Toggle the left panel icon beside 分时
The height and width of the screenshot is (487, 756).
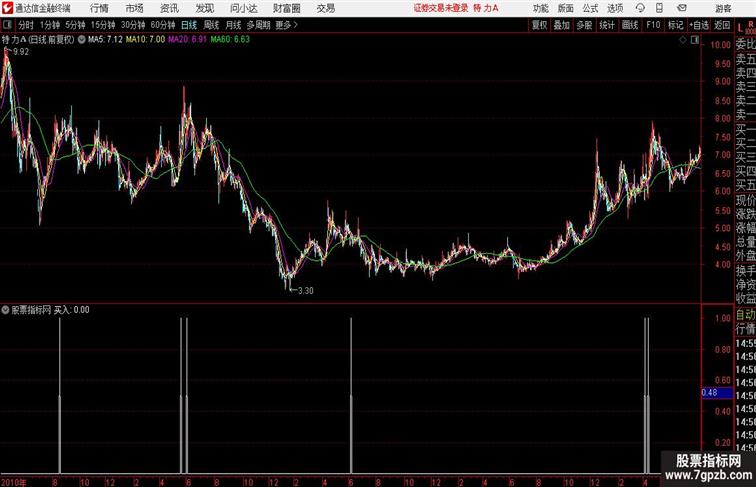(x=7, y=25)
